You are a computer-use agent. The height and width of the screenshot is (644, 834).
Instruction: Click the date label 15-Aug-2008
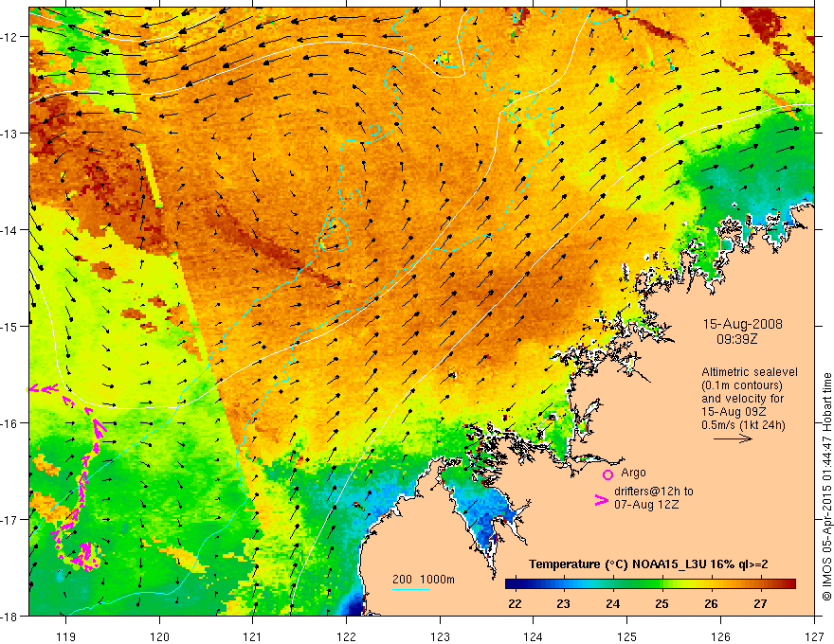742,324
